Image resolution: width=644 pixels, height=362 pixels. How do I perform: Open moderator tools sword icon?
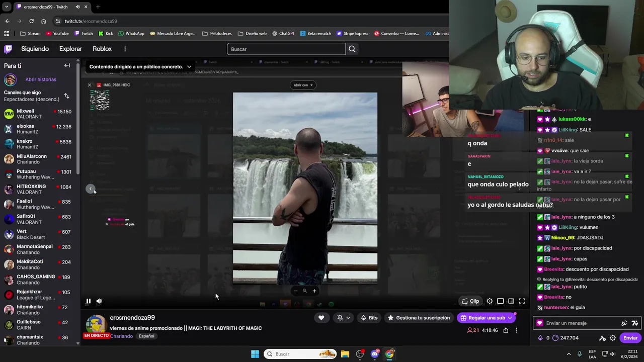(x=602, y=338)
